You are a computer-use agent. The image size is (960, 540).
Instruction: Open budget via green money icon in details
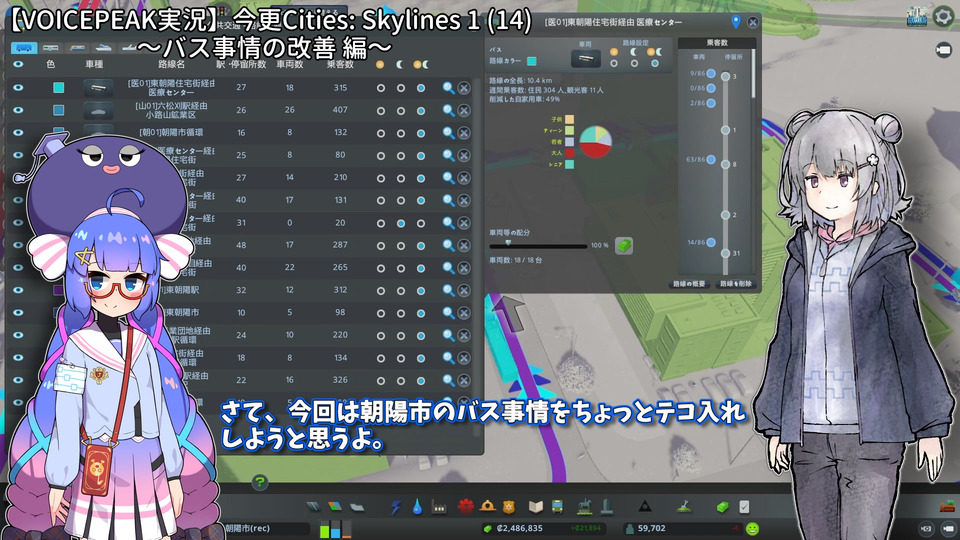[624, 246]
